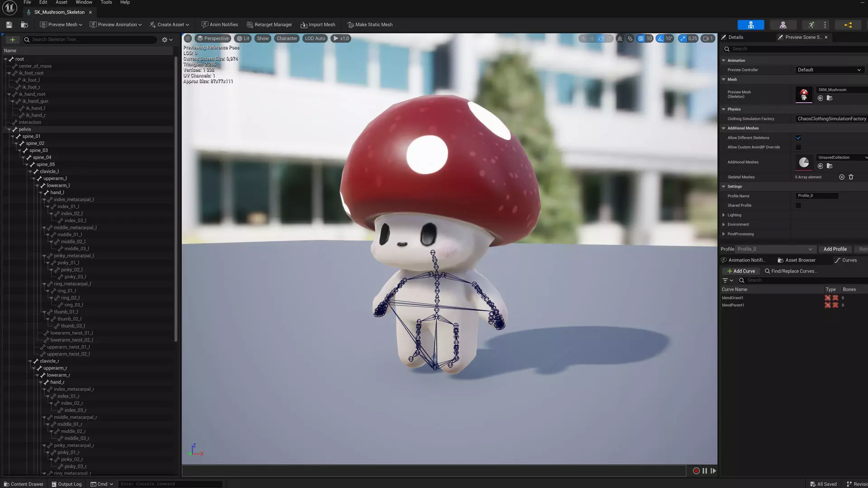The width and height of the screenshot is (868, 488).
Task: Click the Save asset icon in the toolbar
Action: 9,25
